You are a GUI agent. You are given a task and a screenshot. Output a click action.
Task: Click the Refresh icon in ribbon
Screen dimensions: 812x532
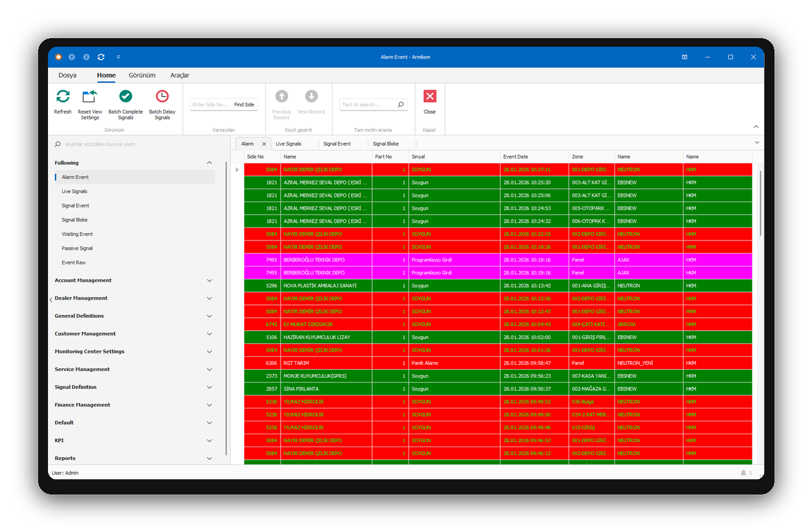pyautogui.click(x=63, y=96)
